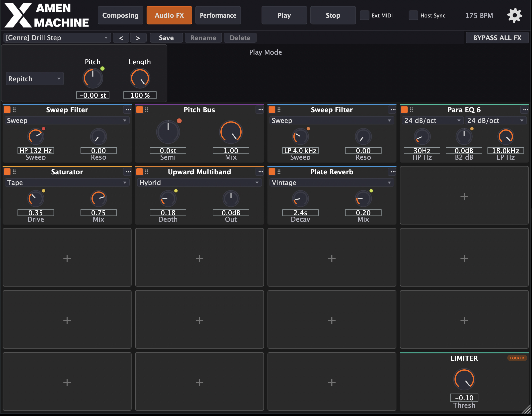
Task: Open the Repitch play mode dropdown
Action: 35,79
